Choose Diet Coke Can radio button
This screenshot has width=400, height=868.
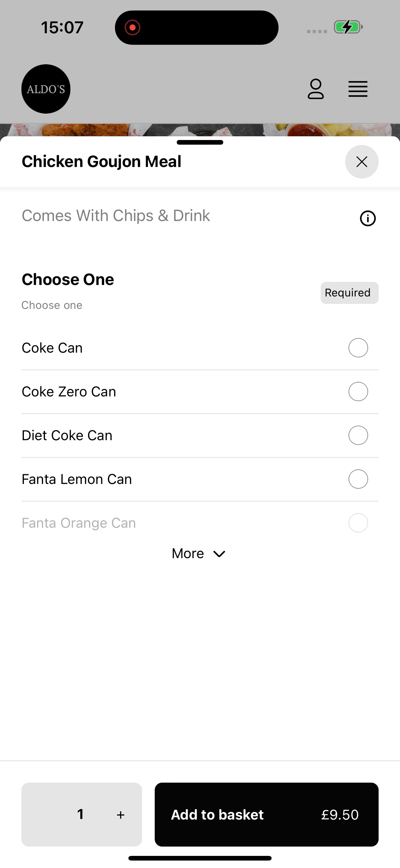point(358,435)
